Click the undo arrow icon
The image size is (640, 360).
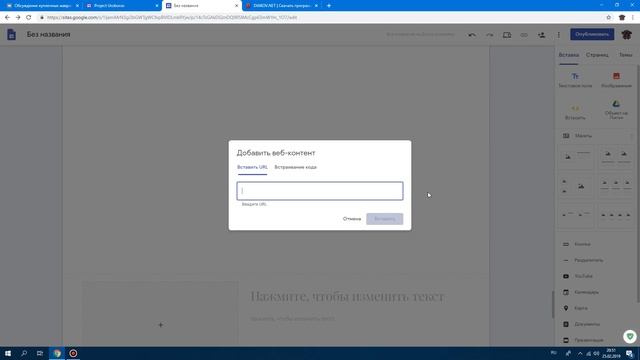click(x=472, y=35)
